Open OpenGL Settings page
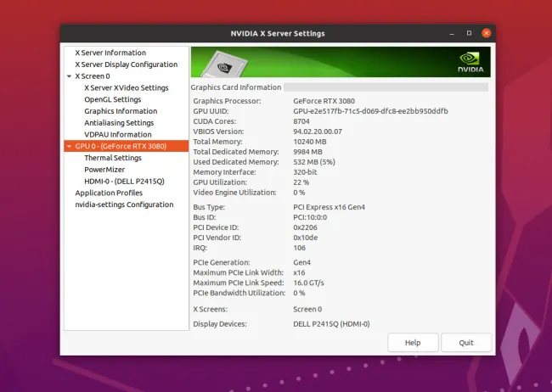 [112, 99]
